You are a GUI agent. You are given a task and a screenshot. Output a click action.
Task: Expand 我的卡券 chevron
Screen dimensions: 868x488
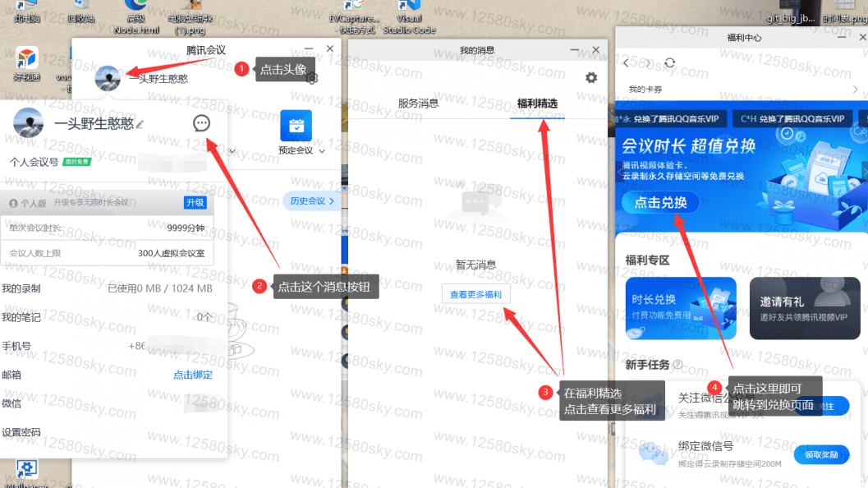click(x=855, y=90)
